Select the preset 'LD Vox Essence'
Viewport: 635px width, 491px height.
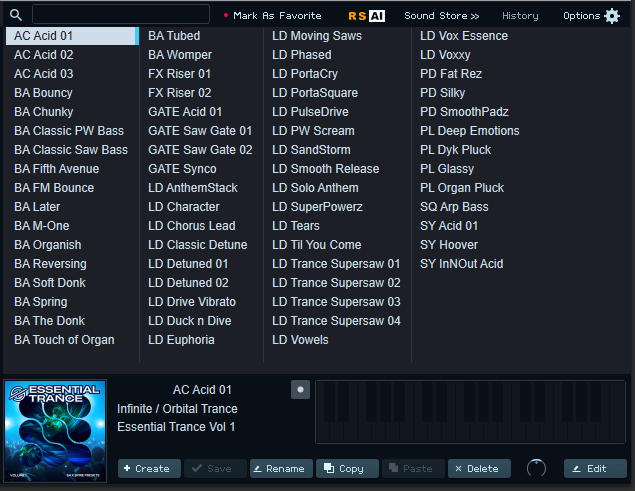click(x=464, y=36)
